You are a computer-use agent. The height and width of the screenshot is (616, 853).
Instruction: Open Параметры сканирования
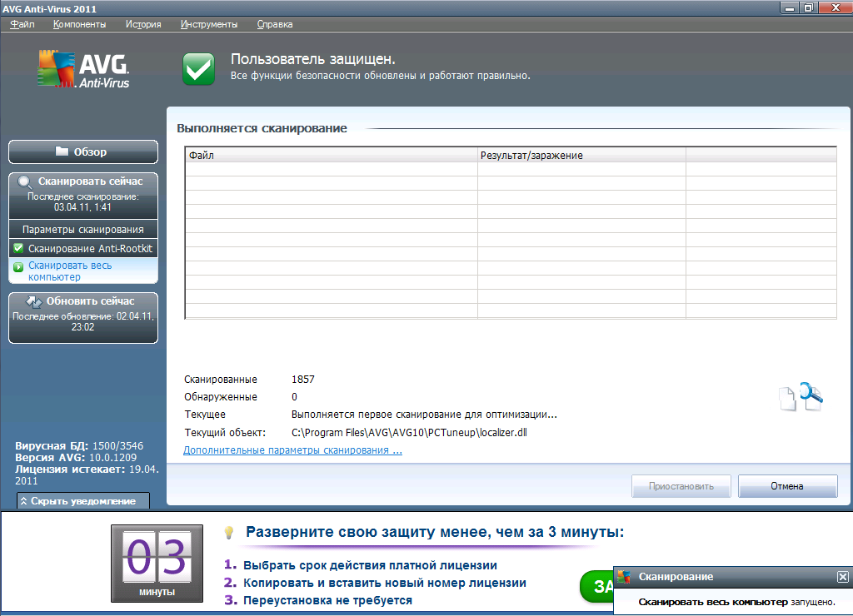(x=83, y=230)
